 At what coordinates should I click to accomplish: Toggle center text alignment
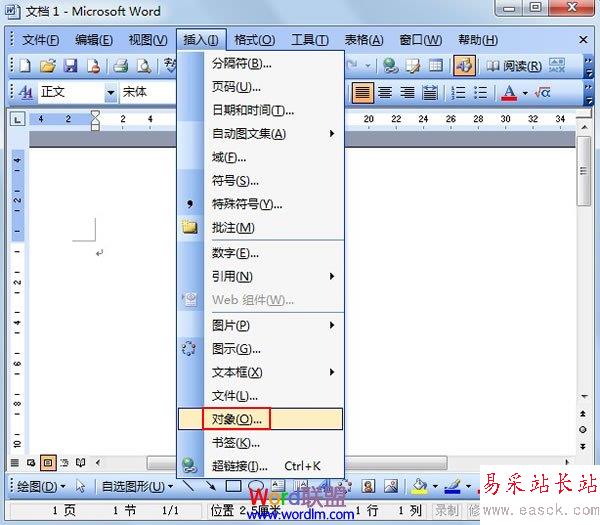click(x=385, y=93)
